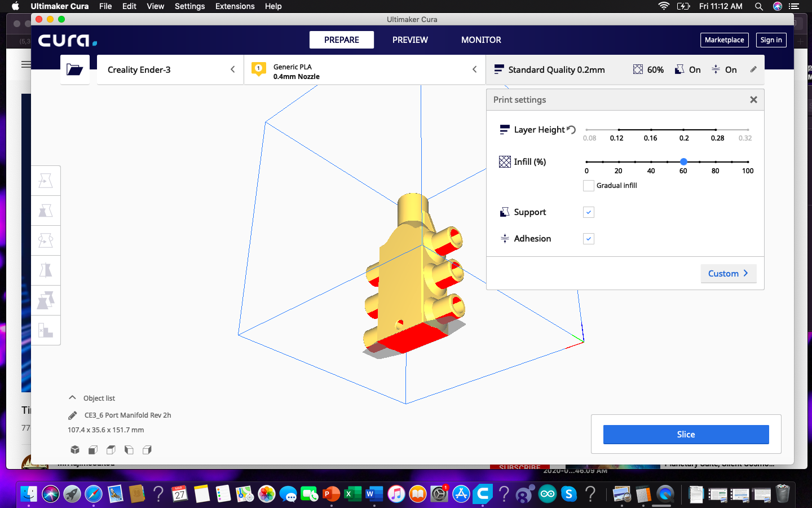Click the yellow extruder 1 material icon
812x508 pixels.
pyautogui.click(x=258, y=69)
